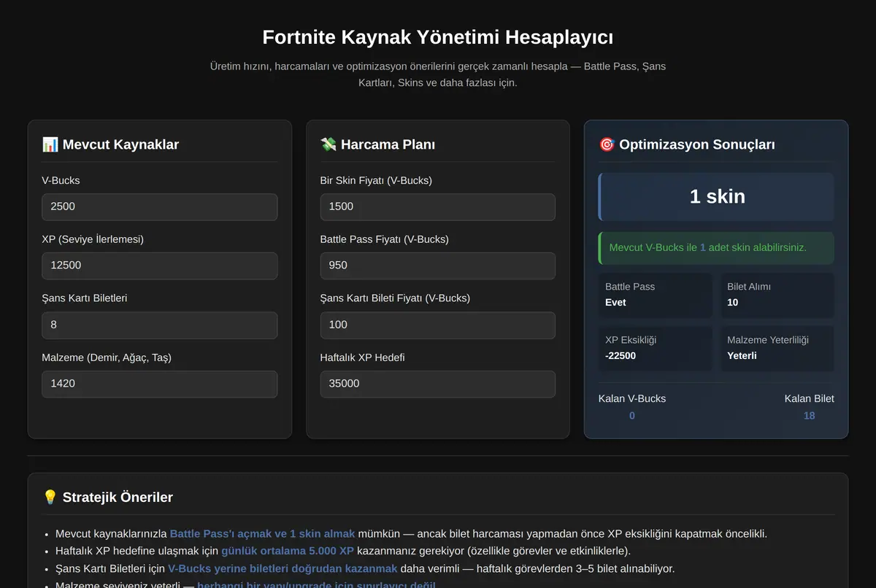Image resolution: width=876 pixels, height=588 pixels.
Task: Click the Haftalık XP Hedefi field
Action: coord(438,384)
